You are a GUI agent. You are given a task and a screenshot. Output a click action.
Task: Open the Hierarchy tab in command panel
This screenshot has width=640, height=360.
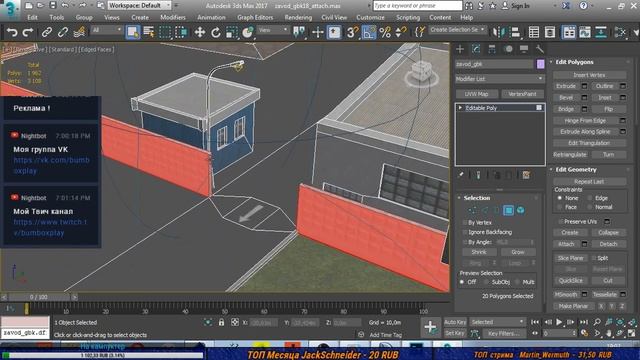point(492,49)
